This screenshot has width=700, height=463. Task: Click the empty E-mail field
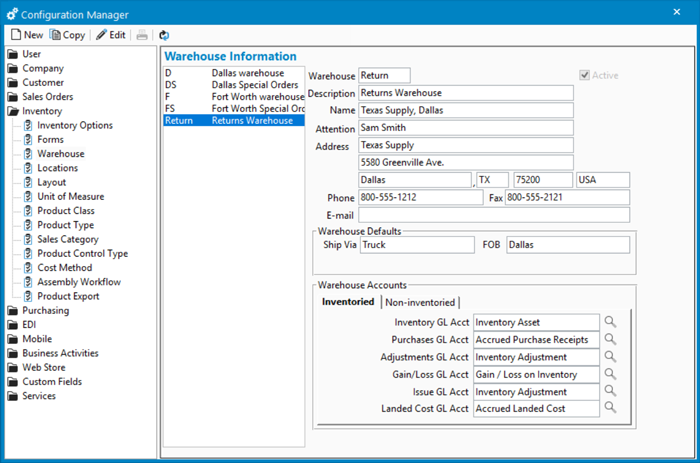(494, 215)
